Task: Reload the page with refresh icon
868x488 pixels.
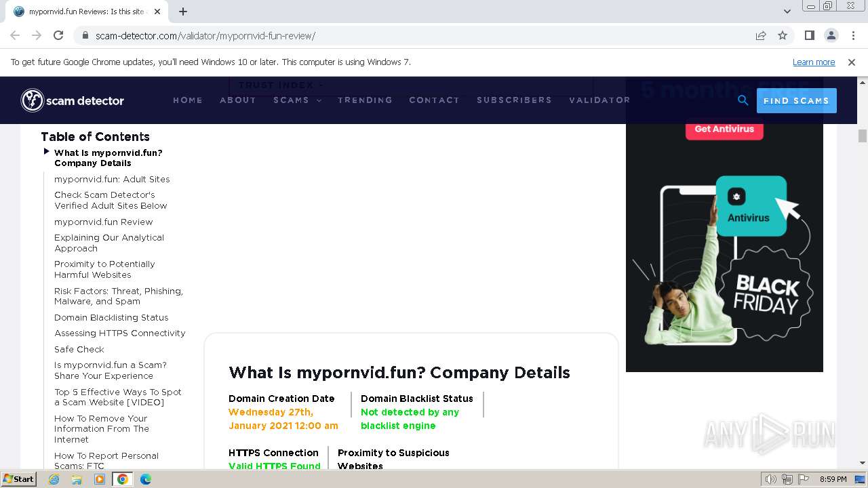Action: point(58,35)
